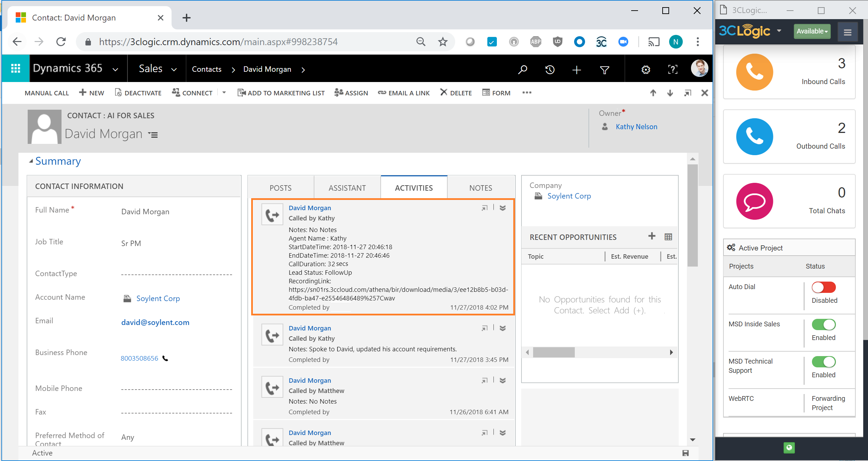Select the Activities tab
Viewport: 868px width, 461px height.
(414, 188)
